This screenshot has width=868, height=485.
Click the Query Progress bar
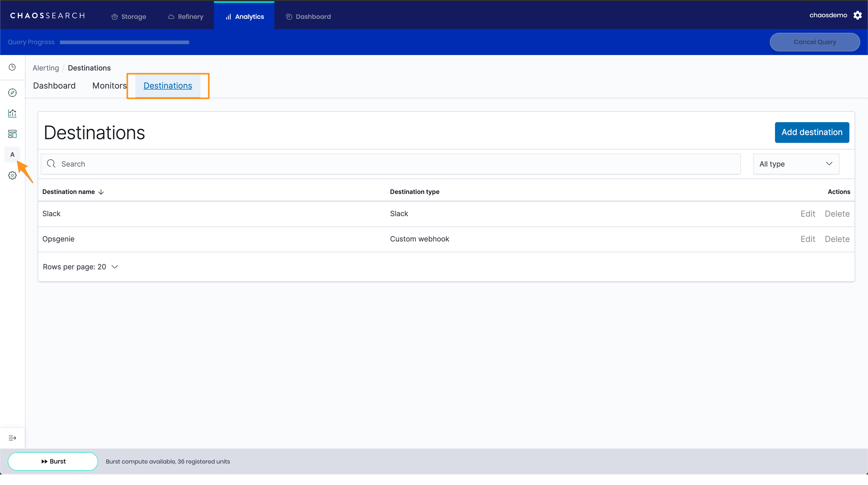[x=124, y=42]
